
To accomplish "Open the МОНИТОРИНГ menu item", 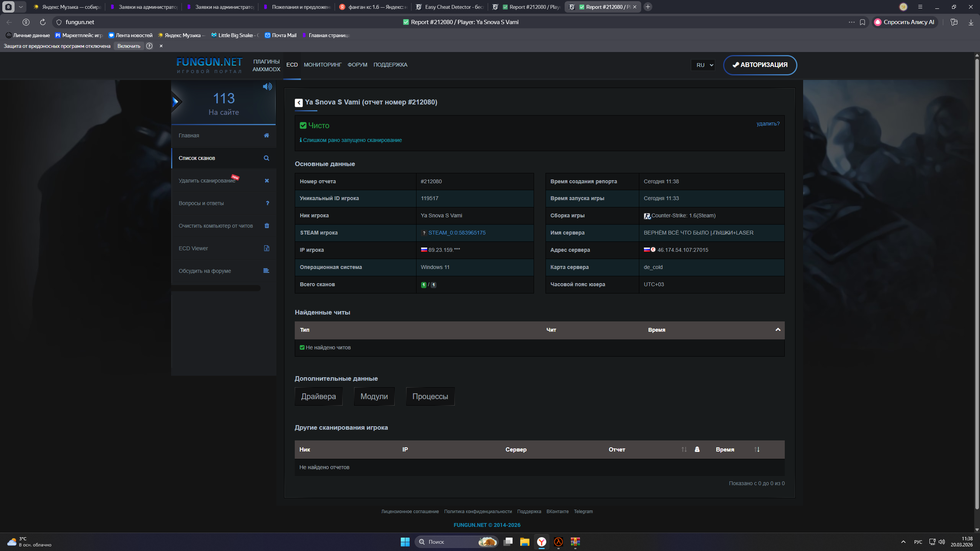I will [x=322, y=65].
